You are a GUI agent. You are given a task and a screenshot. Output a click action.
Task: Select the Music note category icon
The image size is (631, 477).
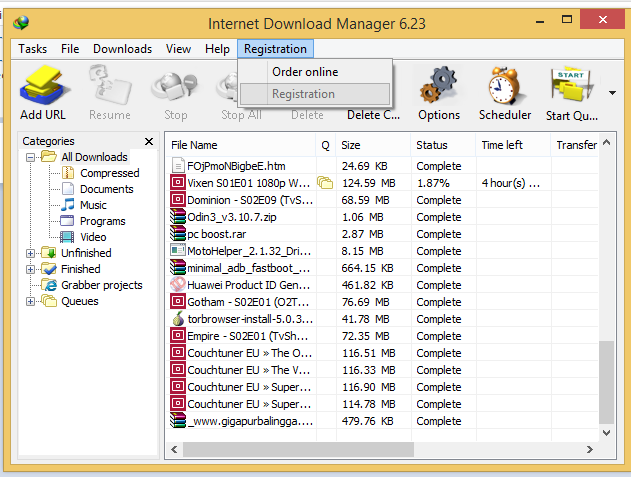point(68,204)
